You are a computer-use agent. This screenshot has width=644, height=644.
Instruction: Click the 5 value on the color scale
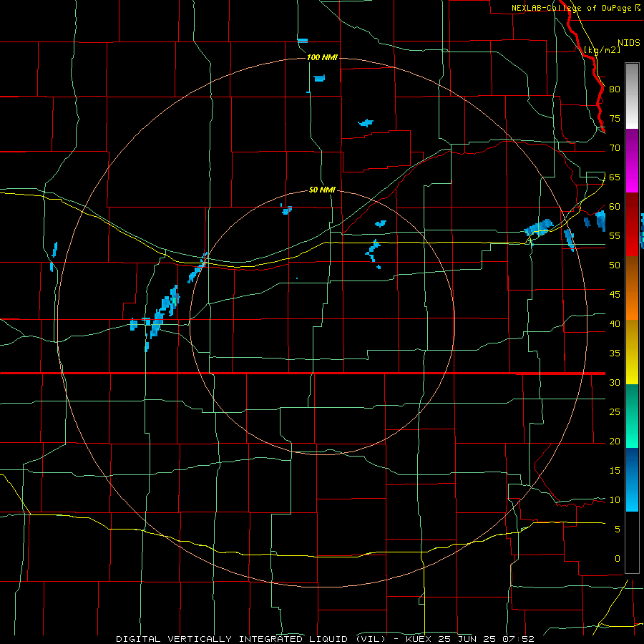(618, 529)
